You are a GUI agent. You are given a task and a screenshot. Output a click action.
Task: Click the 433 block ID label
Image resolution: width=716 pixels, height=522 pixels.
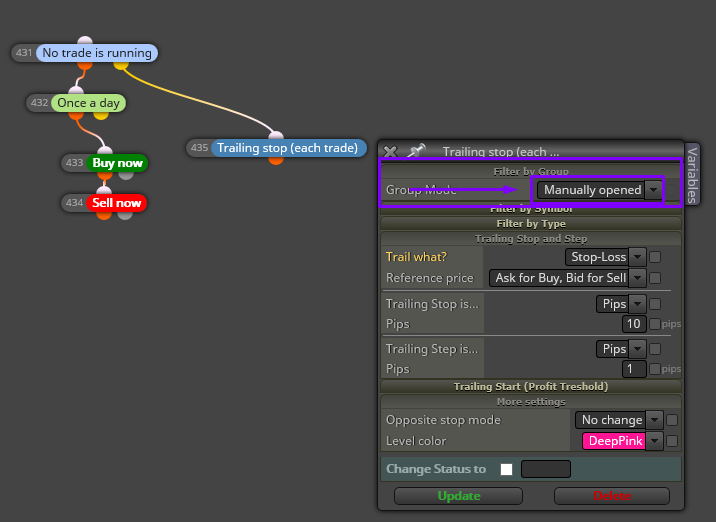[74, 163]
